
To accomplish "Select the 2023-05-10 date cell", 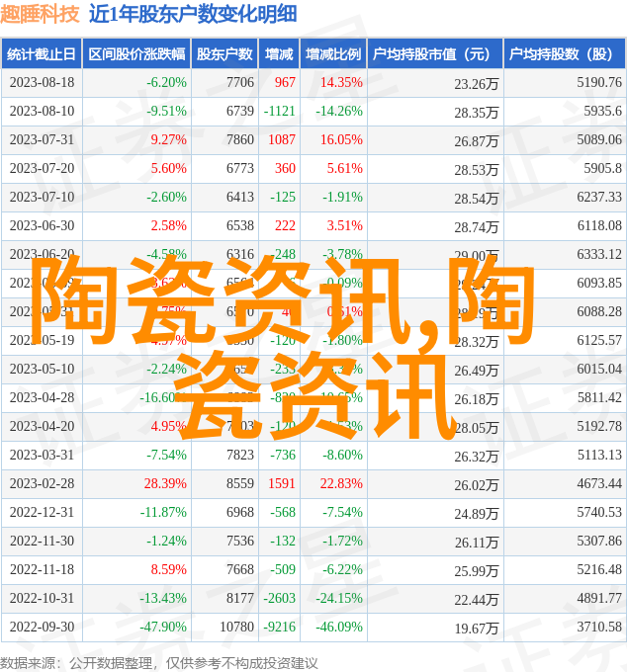I will pos(42,370).
